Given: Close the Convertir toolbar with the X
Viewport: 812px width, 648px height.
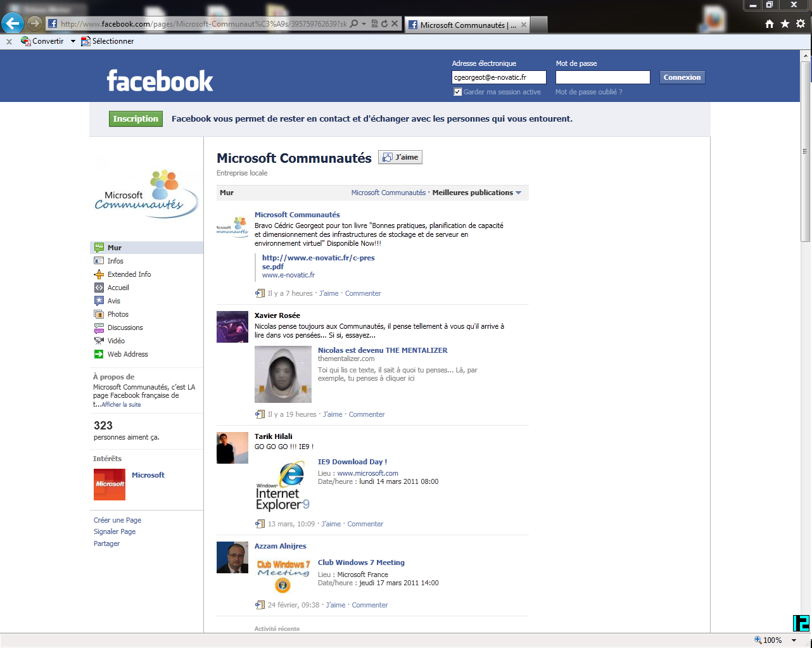Looking at the screenshot, I should (9, 42).
